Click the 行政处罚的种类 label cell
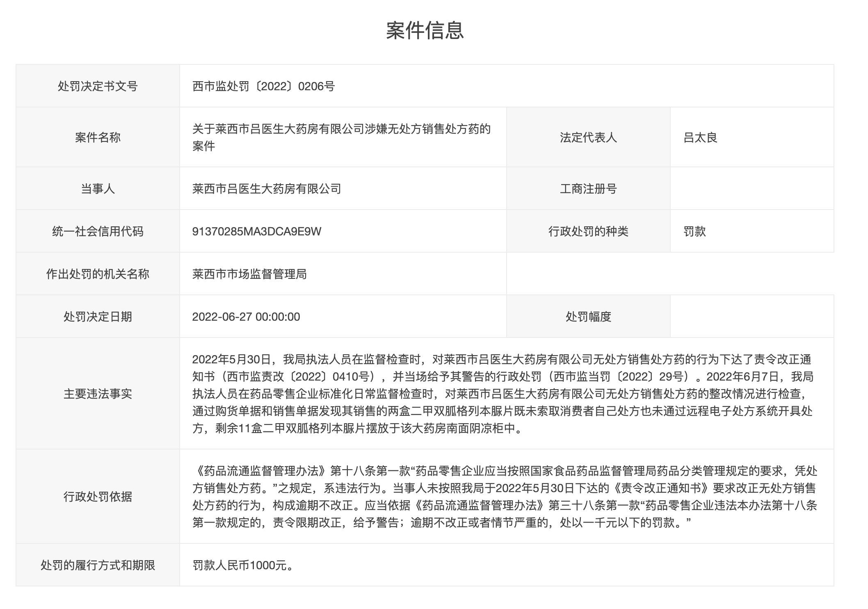The width and height of the screenshot is (868, 609). coord(589,231)
